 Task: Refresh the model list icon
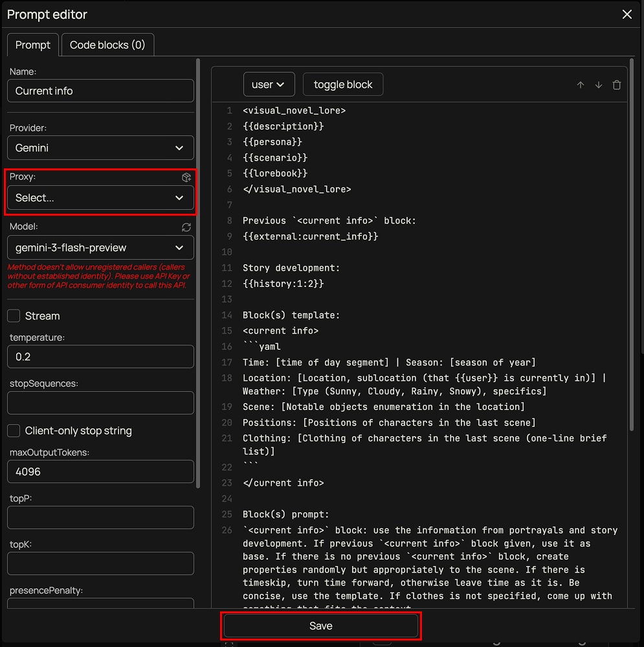pos(186,227)
